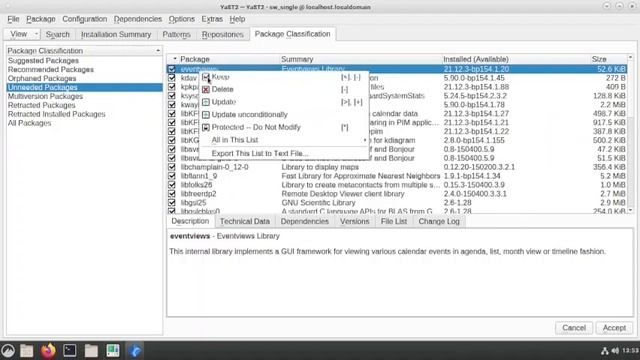Toggle the libflann1_9 checkbox
The width and height of the screenshot is (640, 360).
click(172, 176)
